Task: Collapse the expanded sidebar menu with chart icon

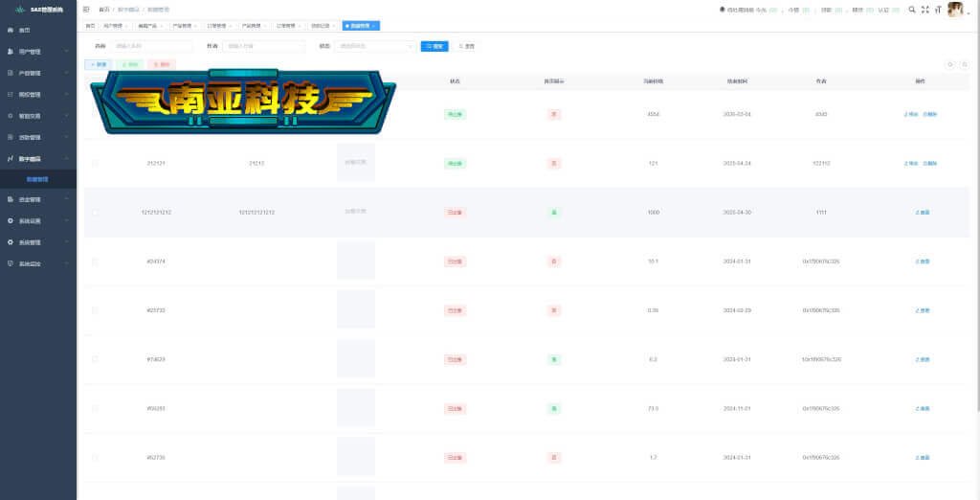Action: (x=38, y=159)
